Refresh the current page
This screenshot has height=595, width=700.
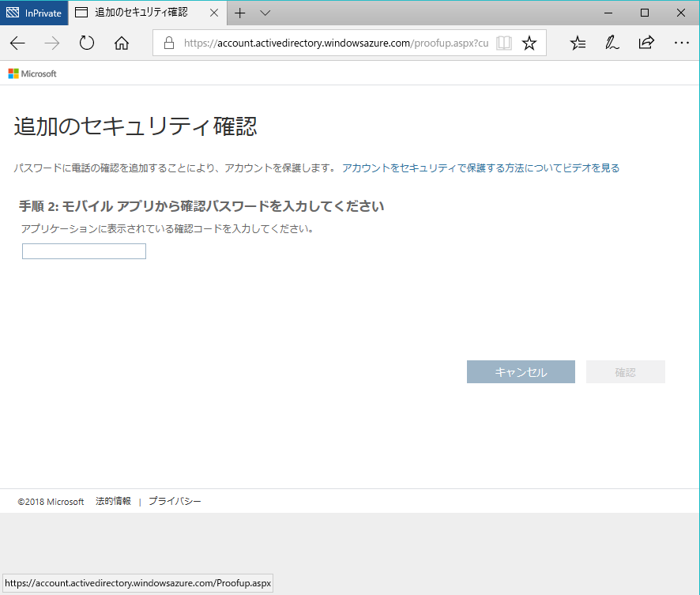click(x=86, y=43)
